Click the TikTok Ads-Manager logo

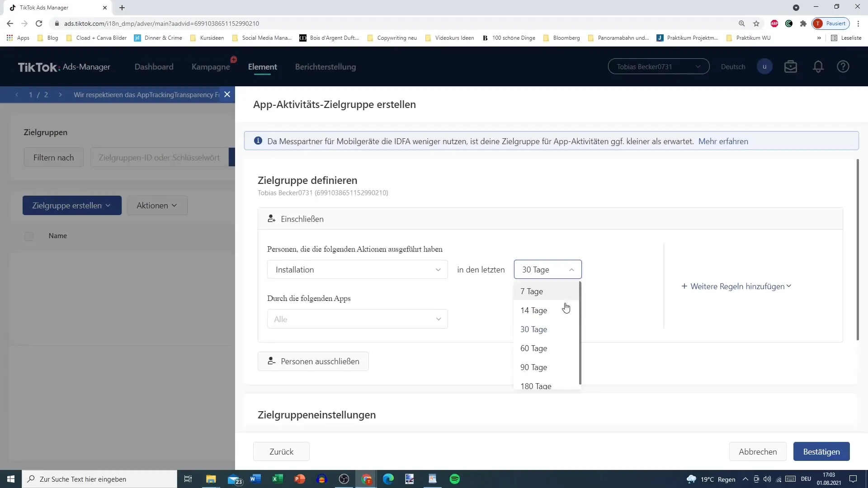click(64, 67)
